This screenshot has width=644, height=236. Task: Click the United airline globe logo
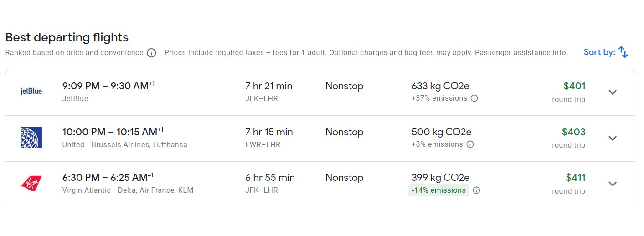point(31,138)
